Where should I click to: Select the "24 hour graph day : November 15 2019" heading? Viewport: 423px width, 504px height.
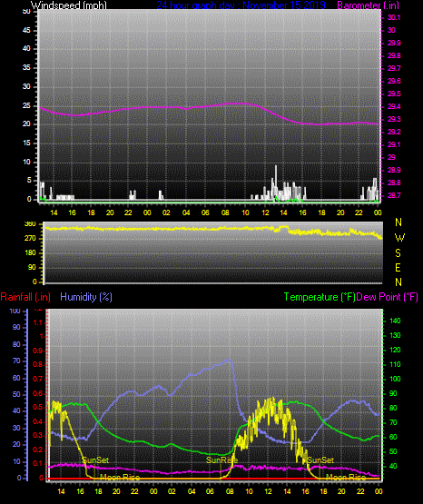coord(241,5)
